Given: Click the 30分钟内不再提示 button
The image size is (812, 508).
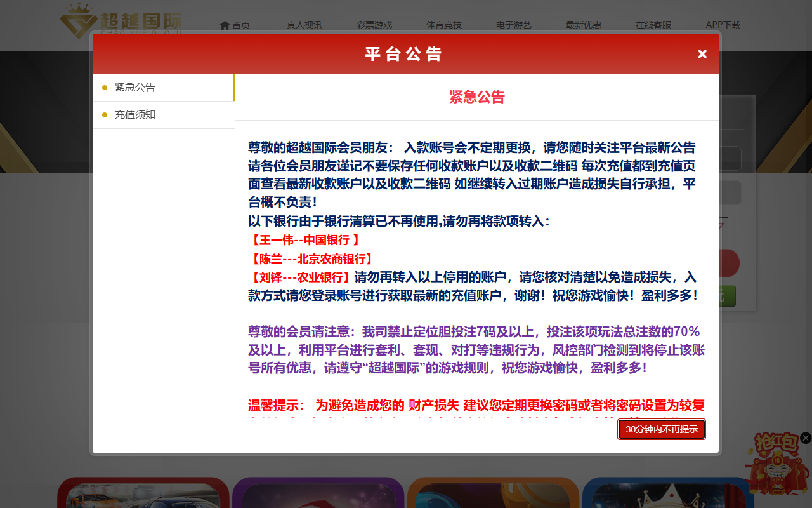Looking at the screenshot, I should (x=662, y=429).
